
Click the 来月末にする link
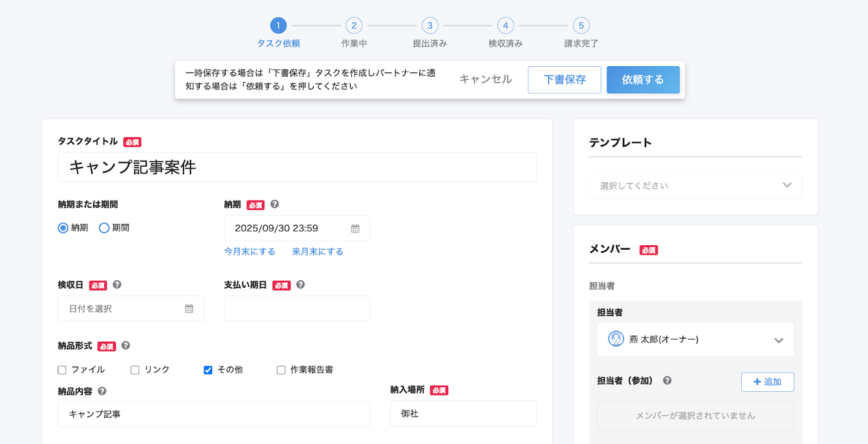[318, 251]
